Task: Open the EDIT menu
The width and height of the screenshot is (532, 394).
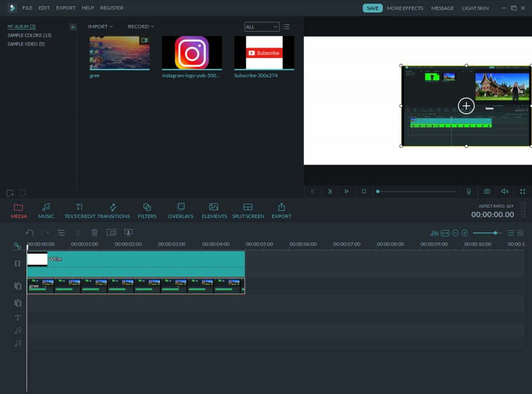Action: 44,8
